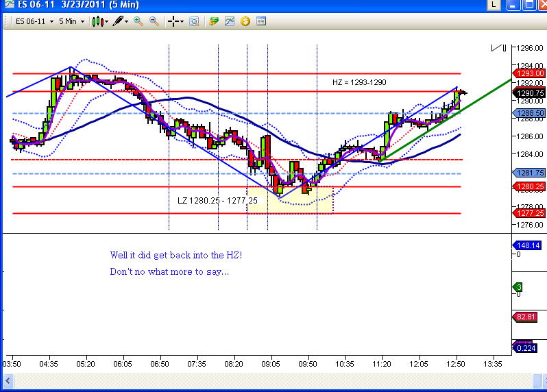Click the L link button in title bar
Screen dimensions: 547x392
494,5
